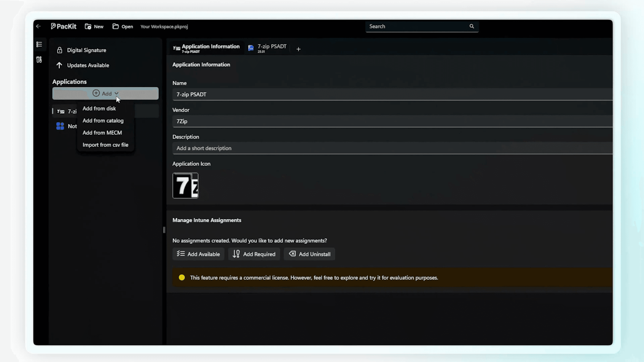This screenshot has width=644, height=362.
Task: Choose Add from disk
Action: 99,108
